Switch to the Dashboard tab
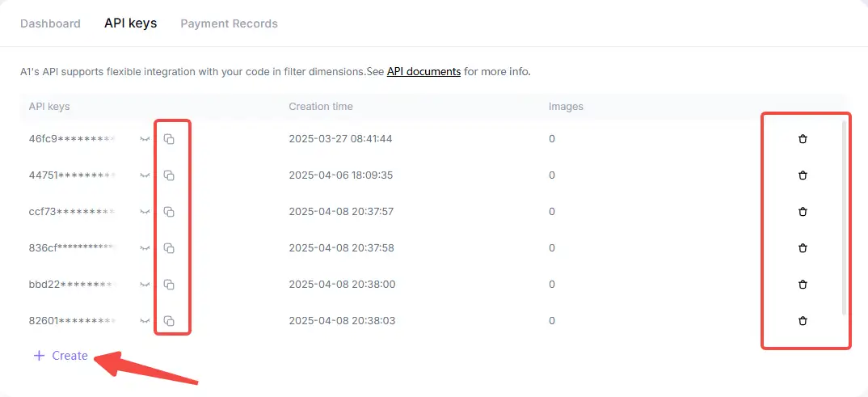This screenshot has height=397, width=868. (x=50, y=23)
